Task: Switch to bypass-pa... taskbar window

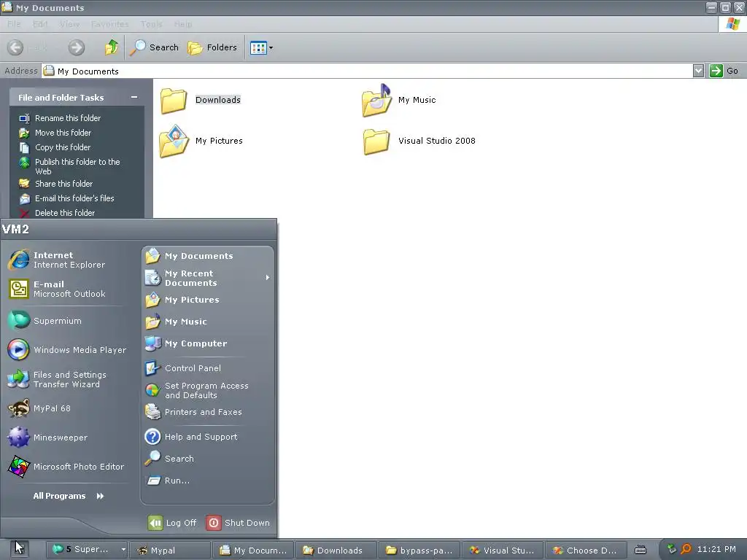Action: point(419,550)
